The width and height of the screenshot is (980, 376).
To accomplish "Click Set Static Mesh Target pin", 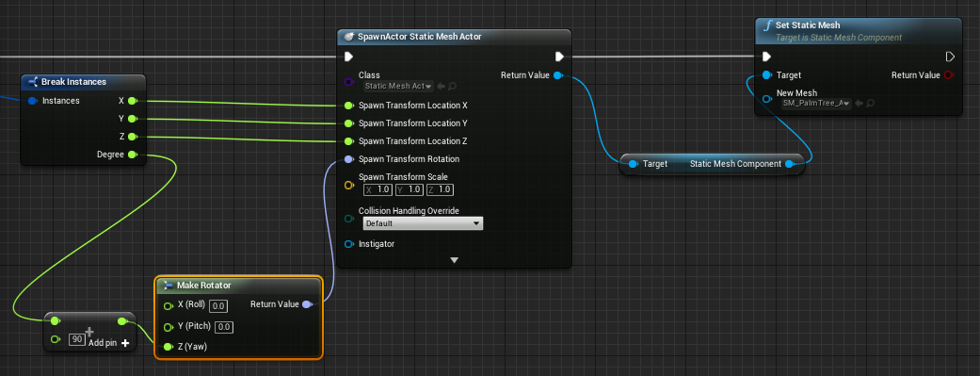I will (x=766, y=75).
